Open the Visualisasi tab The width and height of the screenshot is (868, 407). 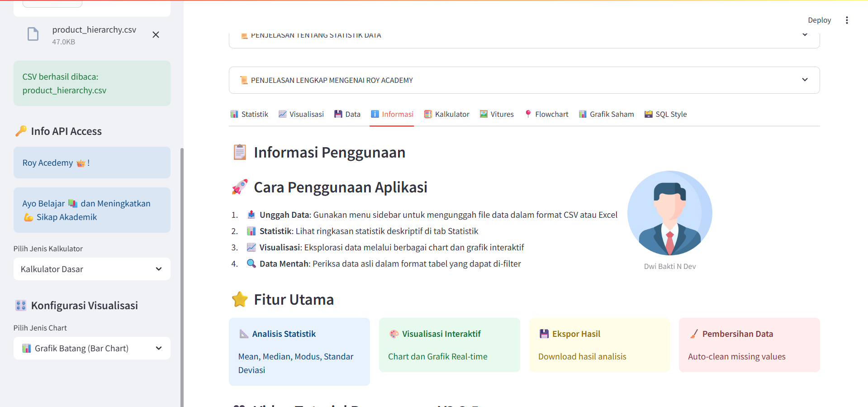pos(301,114)
